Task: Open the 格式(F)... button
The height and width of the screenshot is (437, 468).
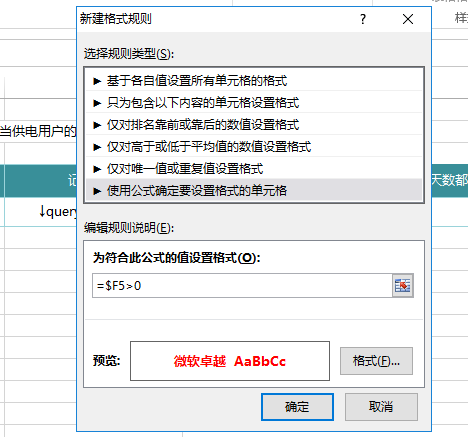Action: coord(376,361)
